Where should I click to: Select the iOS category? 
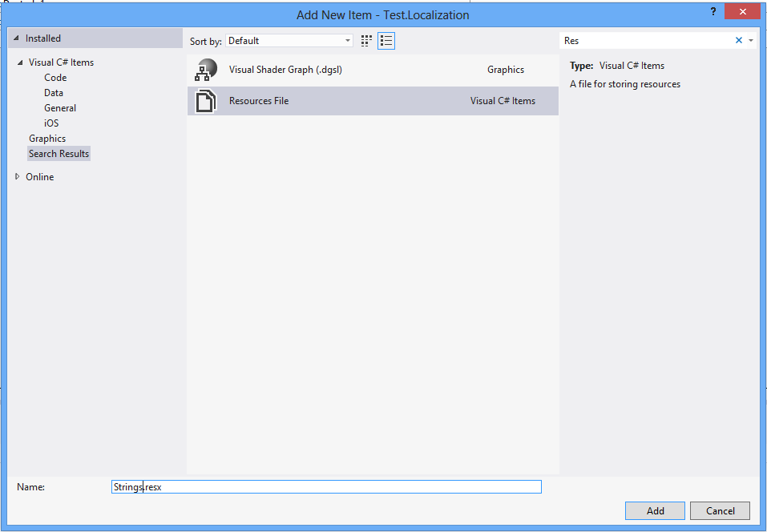click(x=50, y=123)
